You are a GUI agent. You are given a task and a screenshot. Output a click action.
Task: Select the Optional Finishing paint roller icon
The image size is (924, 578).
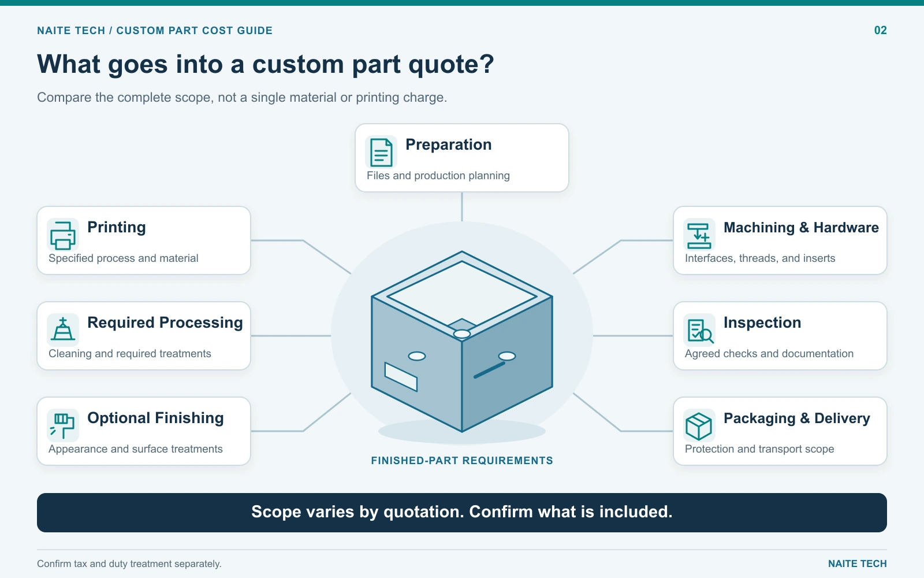click(63, 425)
